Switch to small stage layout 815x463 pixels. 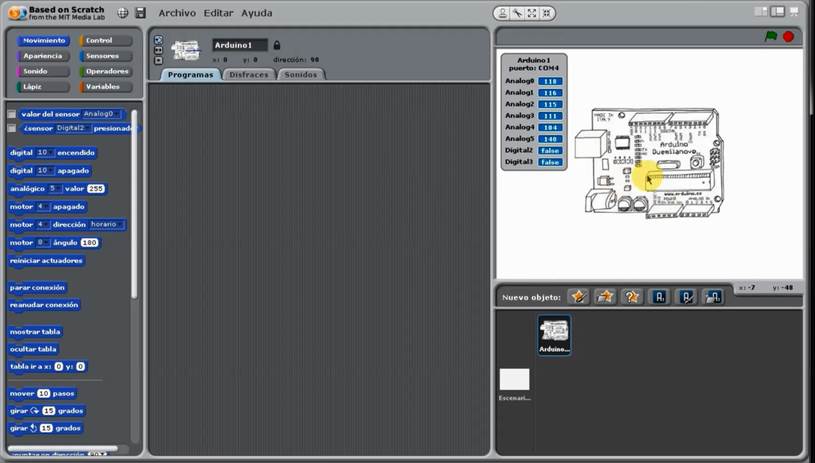pos(761,11)
